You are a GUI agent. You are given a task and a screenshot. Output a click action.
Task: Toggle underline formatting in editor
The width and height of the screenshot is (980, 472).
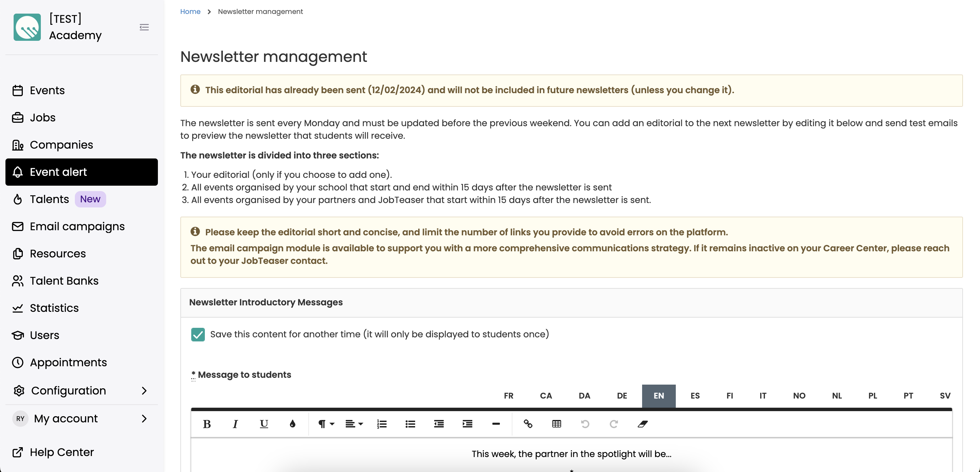(264, 424)
